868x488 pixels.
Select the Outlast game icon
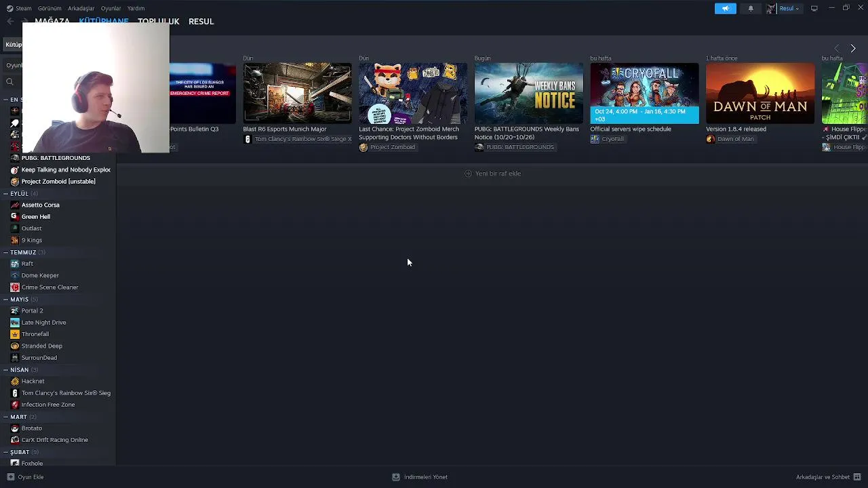[x=15, y=228]
